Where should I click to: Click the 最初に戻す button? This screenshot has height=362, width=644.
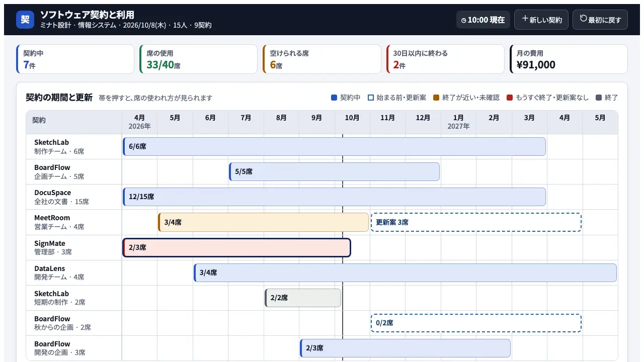coord(600,20)
